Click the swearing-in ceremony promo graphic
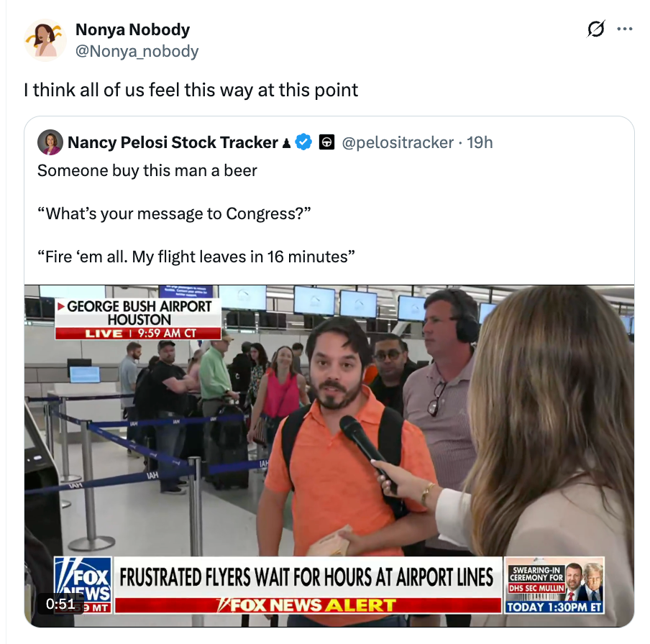The width and height of the screenshot is (650, 644). tap(554, 586)
